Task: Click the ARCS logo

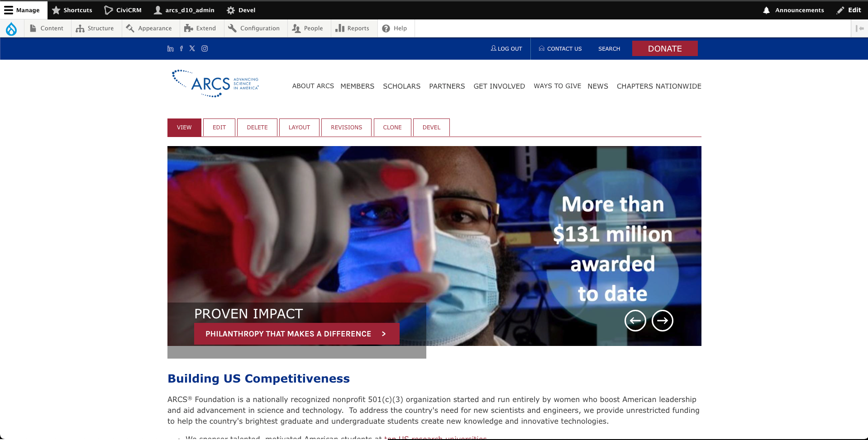Action: coord(215,84)
